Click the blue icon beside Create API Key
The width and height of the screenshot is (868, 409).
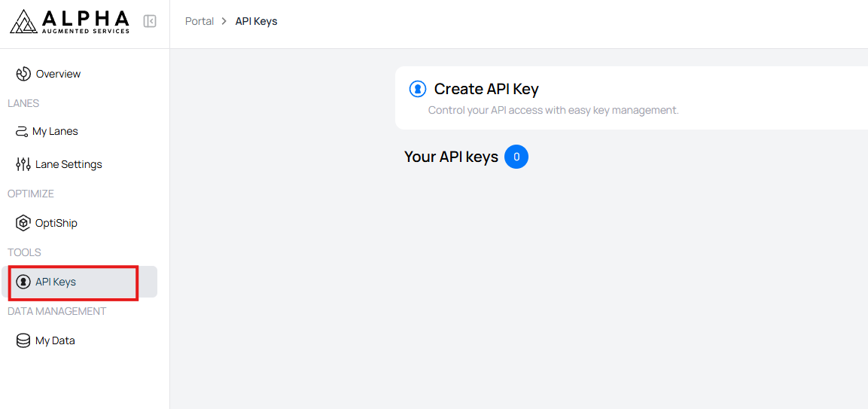pyautogui.click(x=417, y=89)
